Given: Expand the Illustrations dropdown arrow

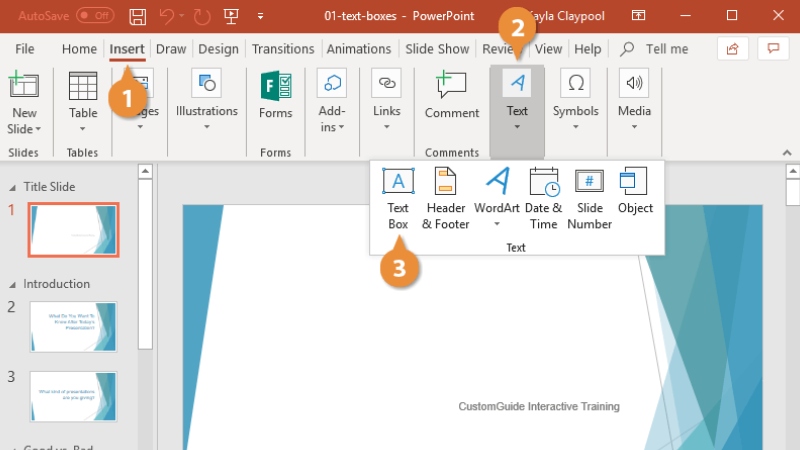Looking at the screenshot, I should 207,127.
